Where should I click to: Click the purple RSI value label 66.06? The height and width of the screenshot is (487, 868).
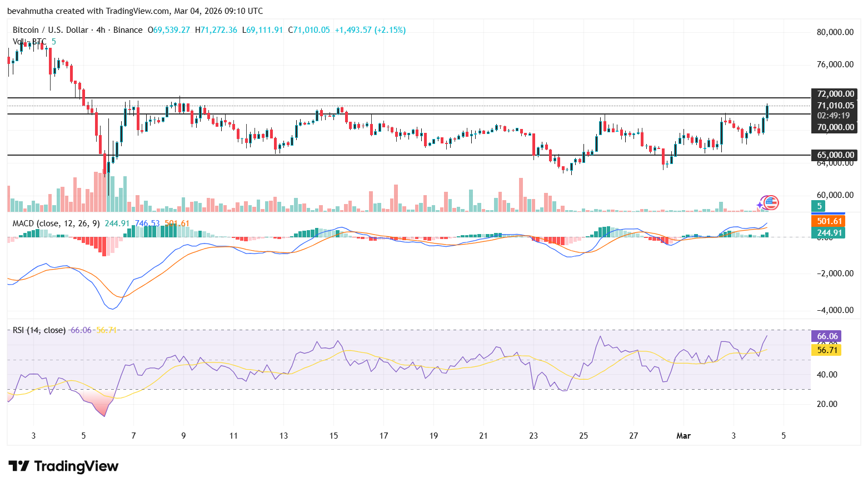(x=826, y=336)
